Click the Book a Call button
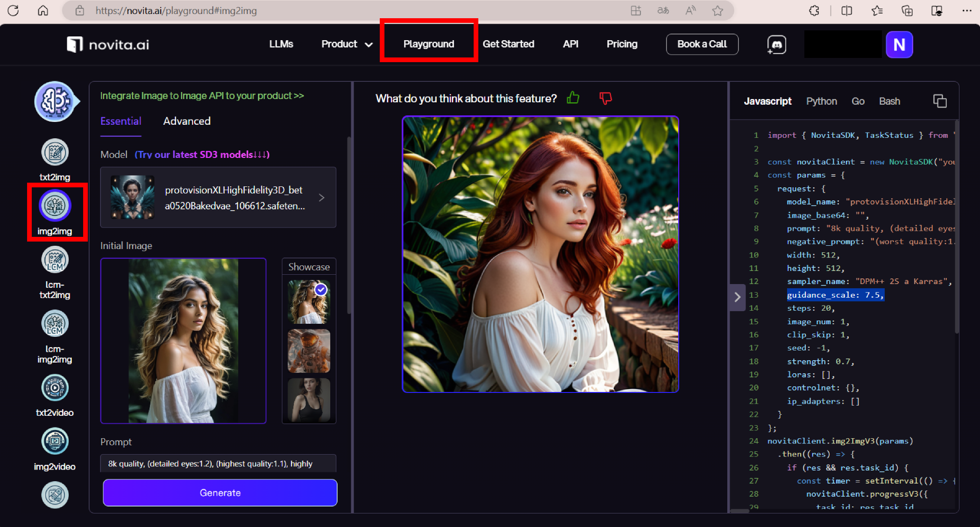The image size is (980, 527). [x=702, y=44]
